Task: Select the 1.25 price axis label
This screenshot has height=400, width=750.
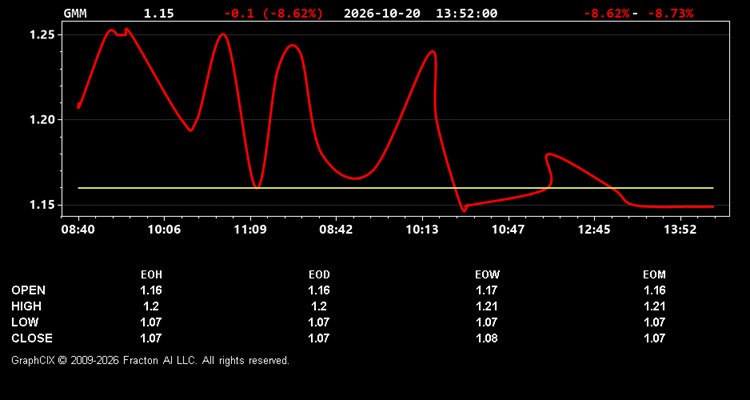Action: tap(44, 35)
